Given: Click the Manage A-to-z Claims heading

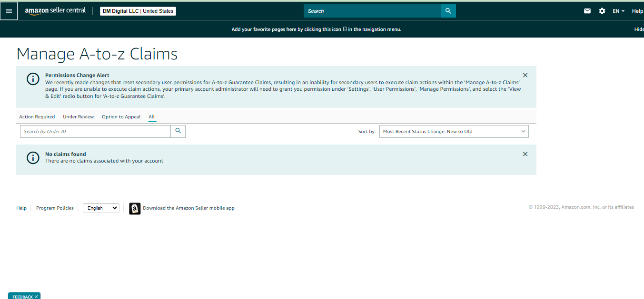Looking at the screenshot, I should [97, 54].
